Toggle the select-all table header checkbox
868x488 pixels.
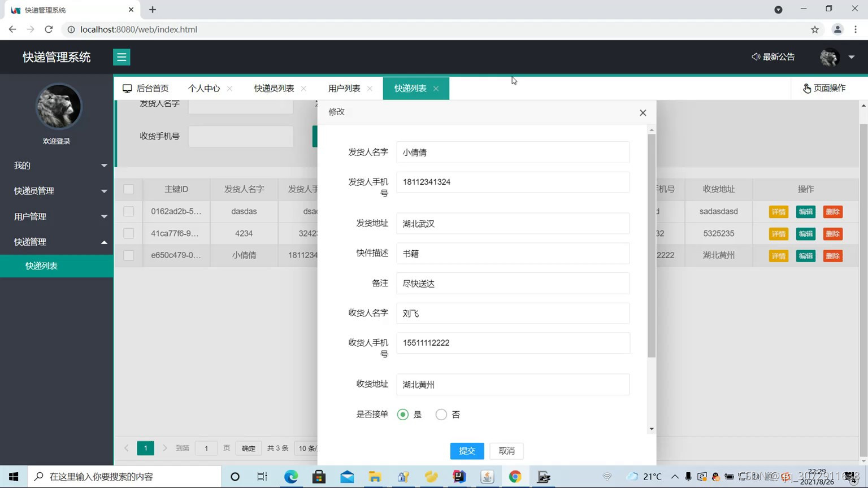pyautogui.click(x=129, y=189)
